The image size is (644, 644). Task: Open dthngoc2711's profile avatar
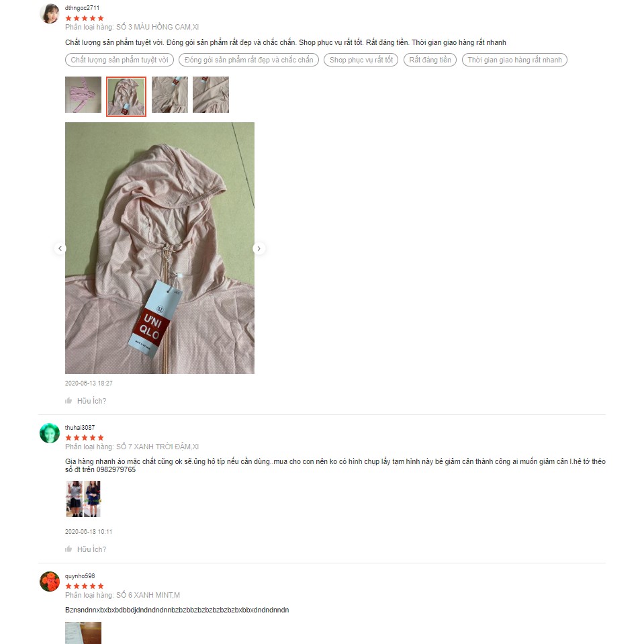[x=50, y=13]
